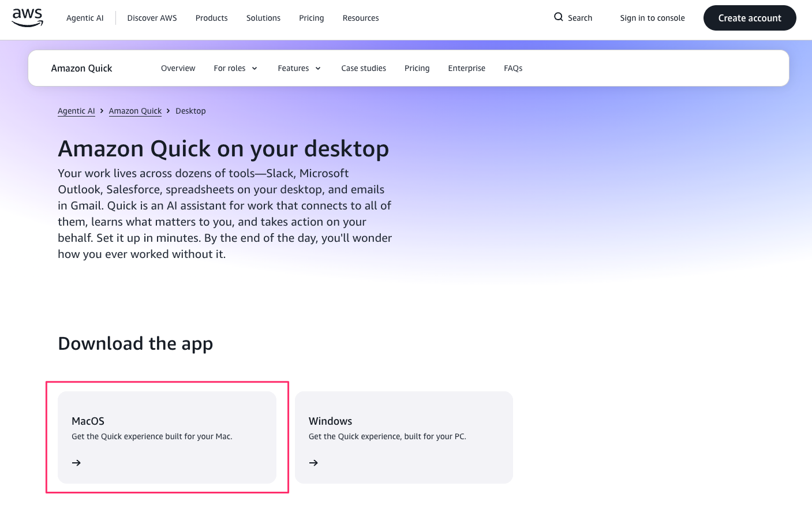Click "Get the Quick experience built for your Mac."
The width and height of the screenshot is (812, 505).
[x=152, y=436]
